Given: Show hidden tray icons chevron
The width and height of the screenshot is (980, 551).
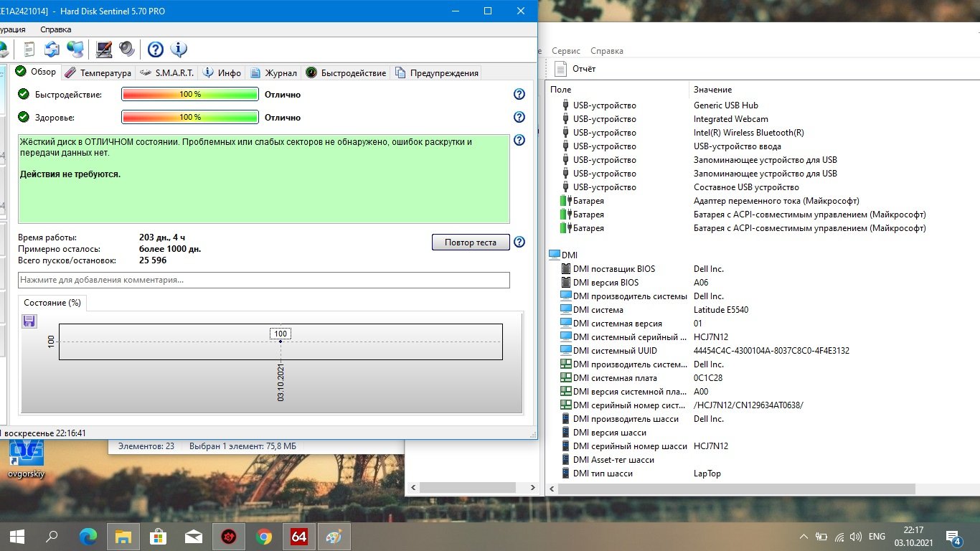Looking at the screenshot, I should [x=804, y=536].
